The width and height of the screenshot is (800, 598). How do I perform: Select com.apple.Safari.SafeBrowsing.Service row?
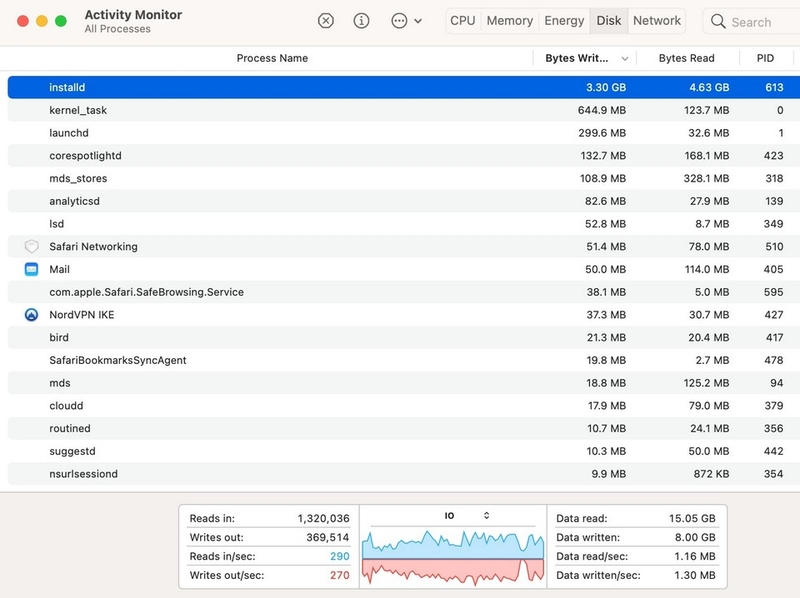coord(404,292)
